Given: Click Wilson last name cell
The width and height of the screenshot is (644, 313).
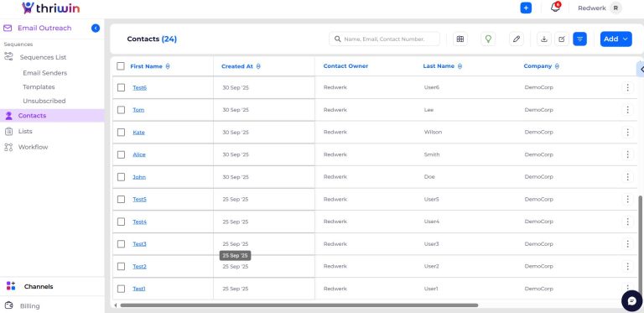Looking at the screenshot, I should point(433,133).
